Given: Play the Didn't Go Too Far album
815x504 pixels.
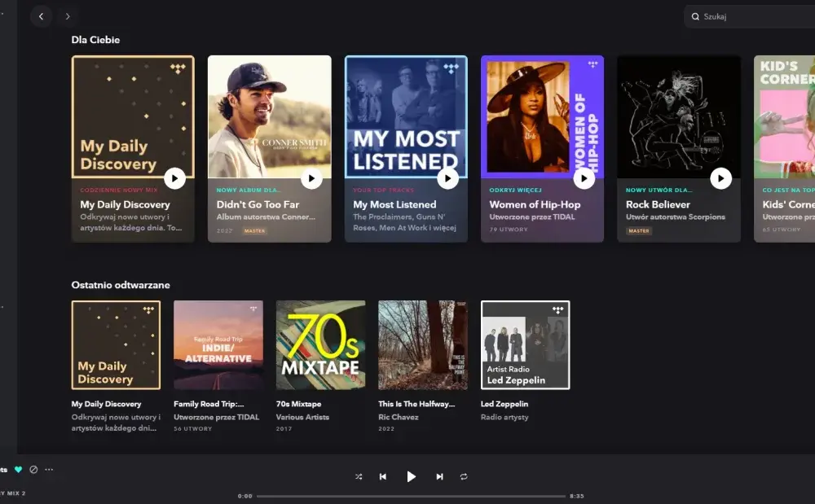Looking at the screenshot, I should 311,178.
